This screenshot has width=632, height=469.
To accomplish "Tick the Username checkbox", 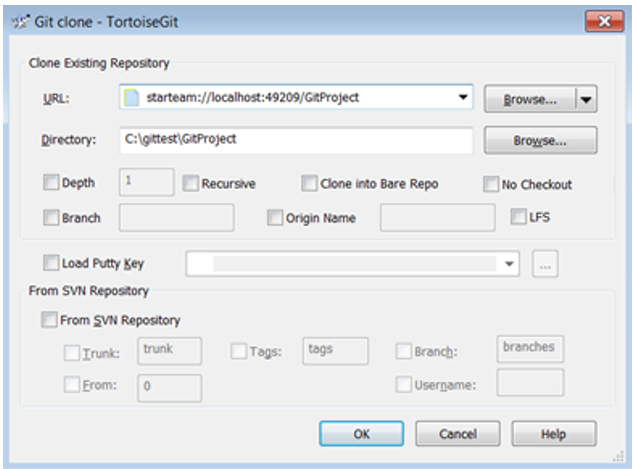I will tap(404, 384).
